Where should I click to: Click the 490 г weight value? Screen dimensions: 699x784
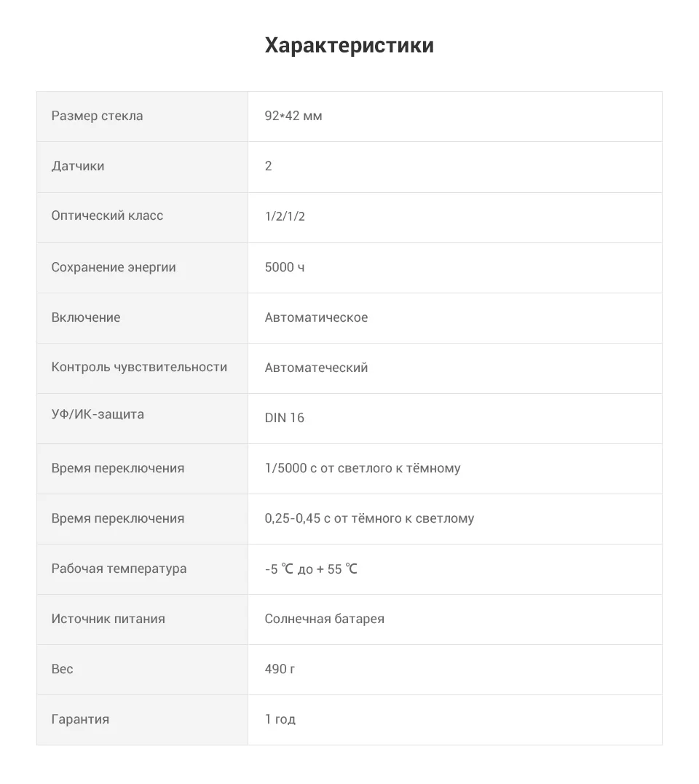[280, 669]
